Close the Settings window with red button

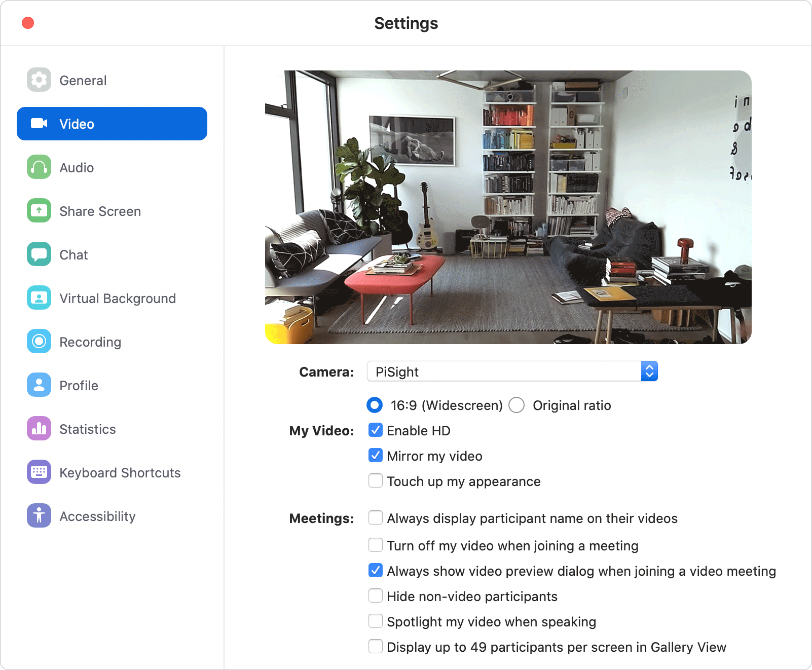click(28, 23)
